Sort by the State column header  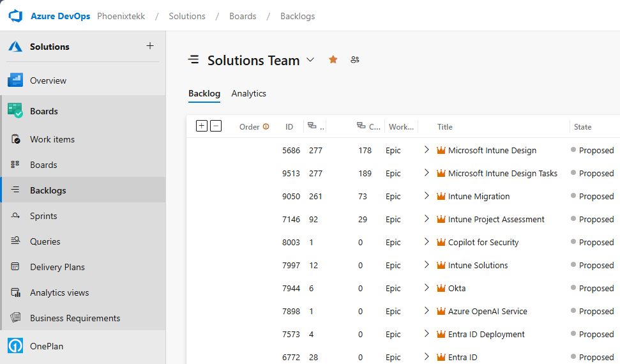tap(582, 127)
